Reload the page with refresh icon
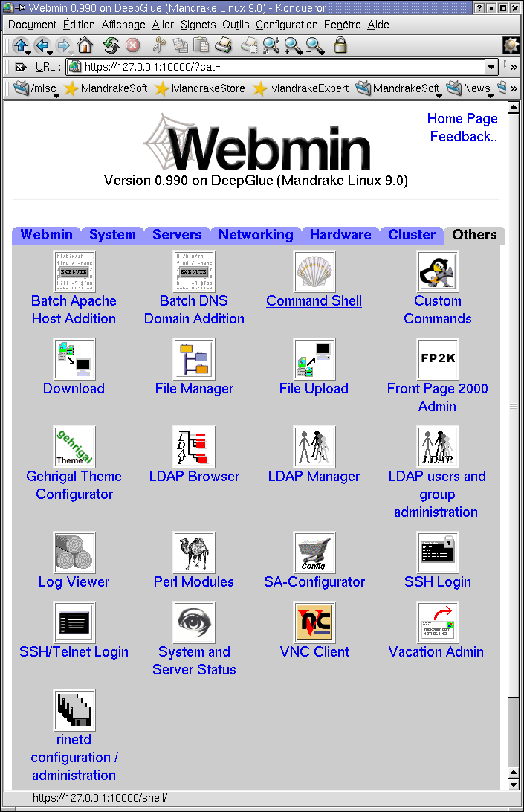The height and width of the screenshot is (812, 524). pyautogui.click(x=111, y=45)
